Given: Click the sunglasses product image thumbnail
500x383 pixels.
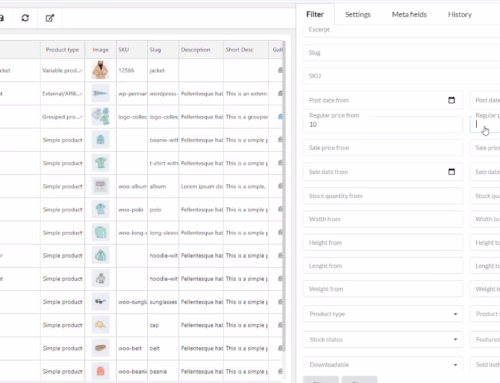Looking at the screenshot, I should coord(100,302).
